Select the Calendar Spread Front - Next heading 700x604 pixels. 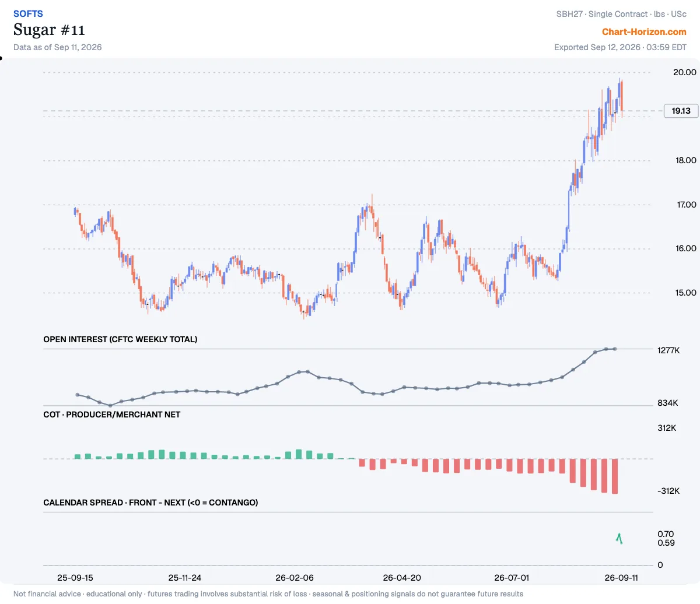[x=150, y=503]
